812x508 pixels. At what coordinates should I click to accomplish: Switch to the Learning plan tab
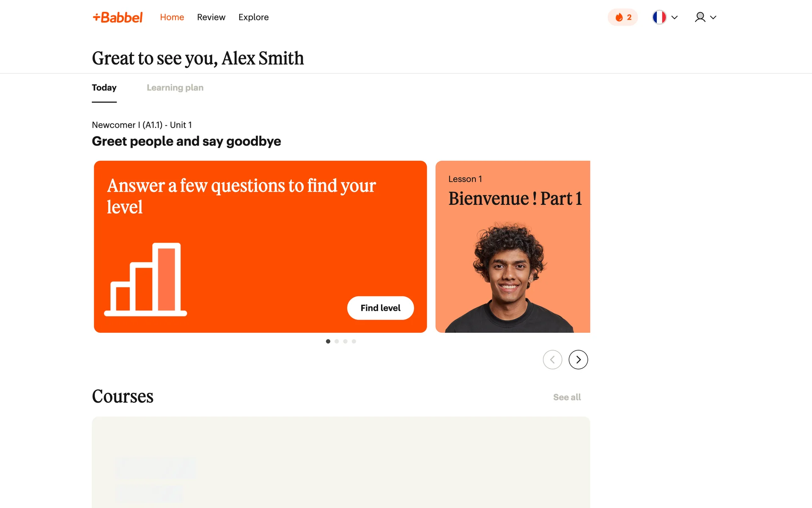tap(175, 88)
